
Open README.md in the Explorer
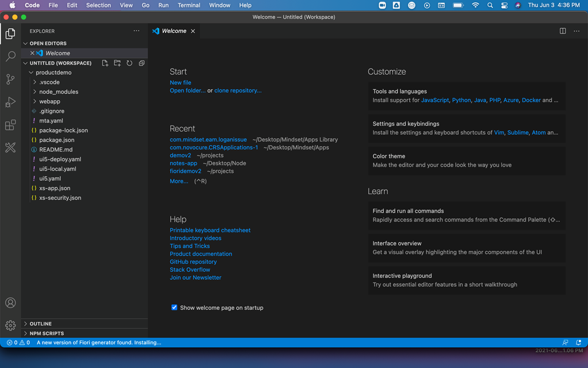[56, 150]
